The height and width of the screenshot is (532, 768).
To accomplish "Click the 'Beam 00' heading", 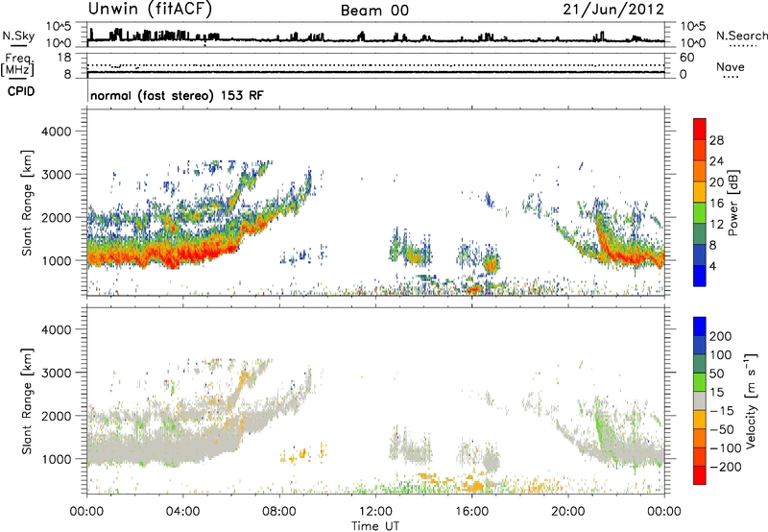I will tap(374, 11).
